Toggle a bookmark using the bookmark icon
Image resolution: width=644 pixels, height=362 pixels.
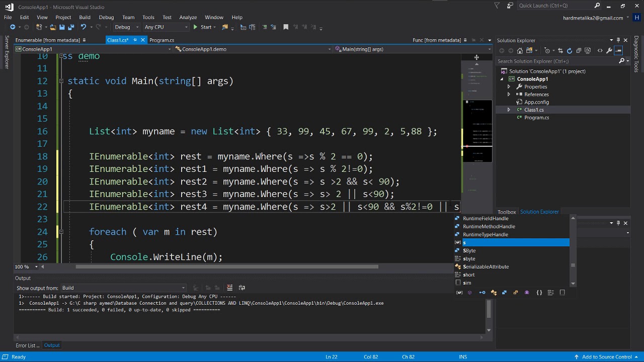[x=286, y=27]
